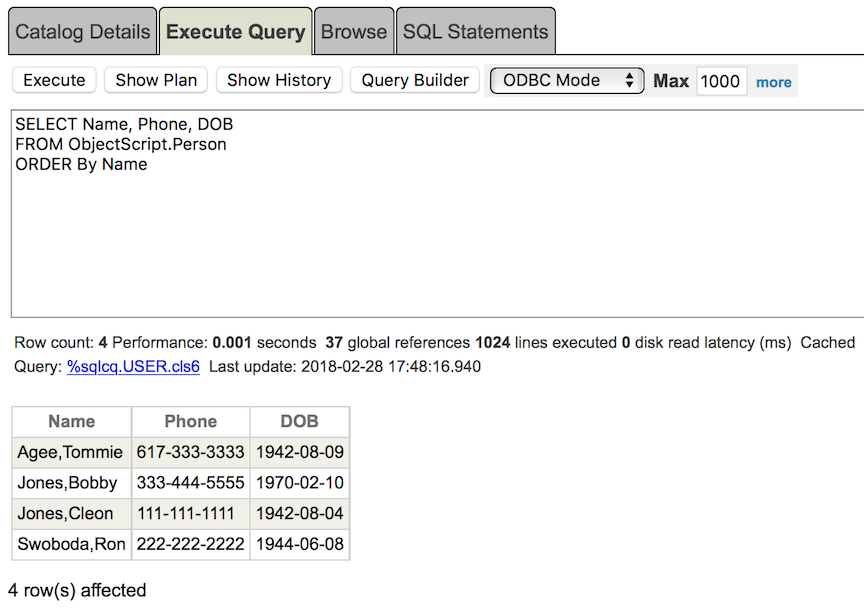This screenshot has width=864, height=608.
Task: Click DOB 1942-08-04 for Jones,Cleon
Action: click(x=299, y=514)
